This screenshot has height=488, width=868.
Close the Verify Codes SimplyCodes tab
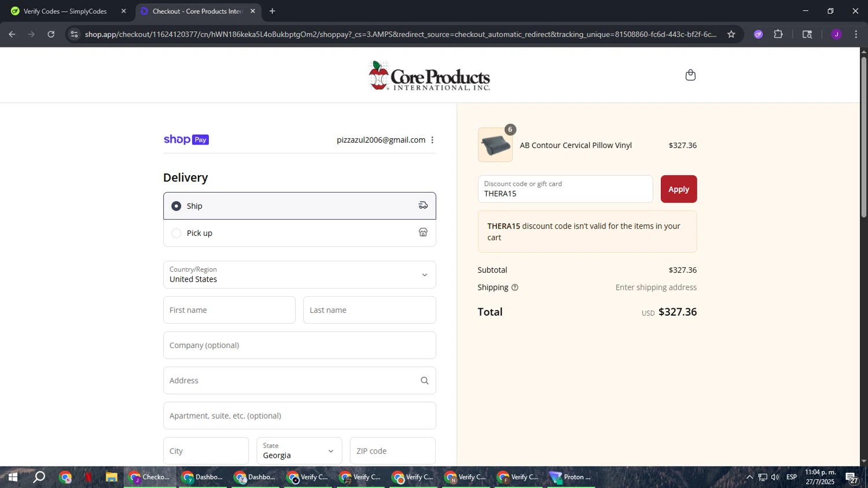123,11
